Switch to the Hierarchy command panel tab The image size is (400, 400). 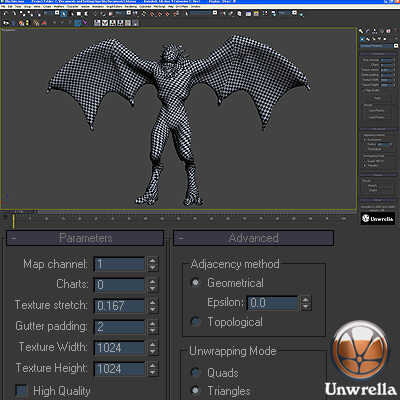(x=375, y=31)
